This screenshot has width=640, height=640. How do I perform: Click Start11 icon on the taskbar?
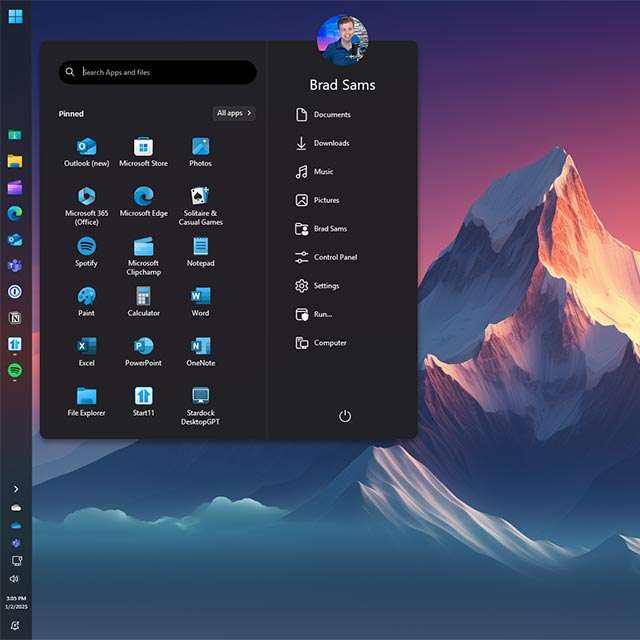pyautogui.click(x=15, y=344)
